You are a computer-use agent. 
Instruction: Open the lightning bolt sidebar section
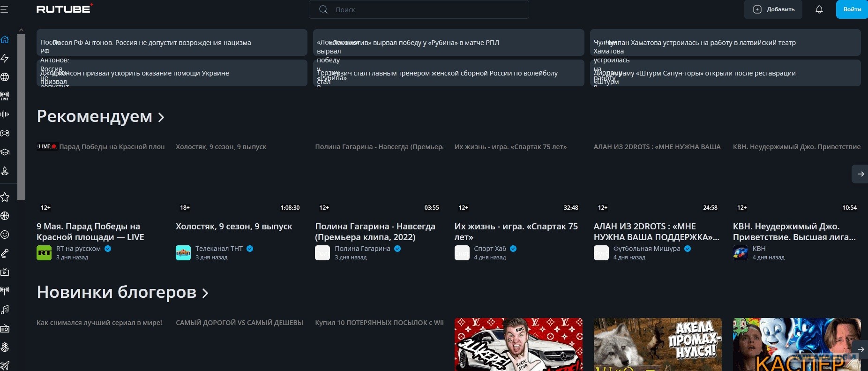(5, 58)
